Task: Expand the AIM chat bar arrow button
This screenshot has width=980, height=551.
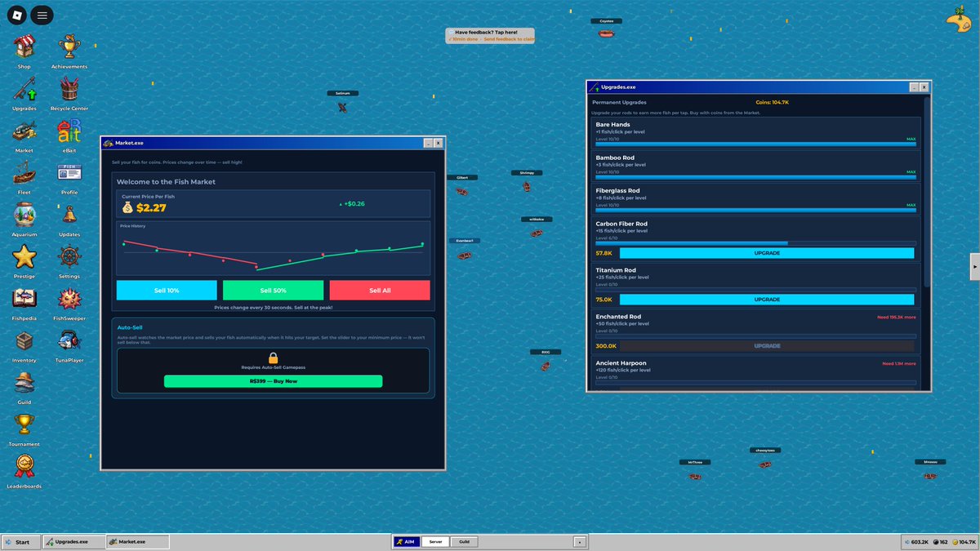Action: pyautogui.click(x=580, y=542)
